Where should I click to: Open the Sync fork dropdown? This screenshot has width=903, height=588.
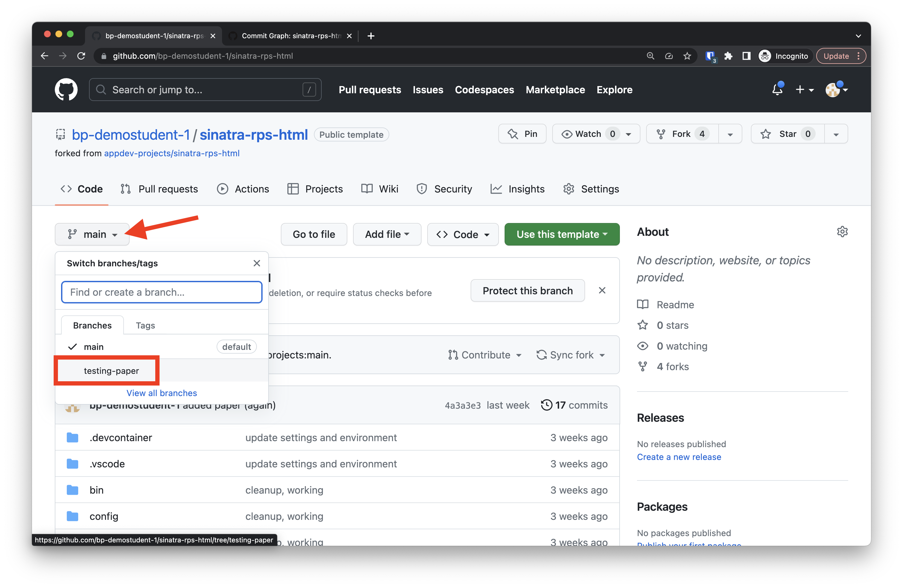[x=571, y=355]
